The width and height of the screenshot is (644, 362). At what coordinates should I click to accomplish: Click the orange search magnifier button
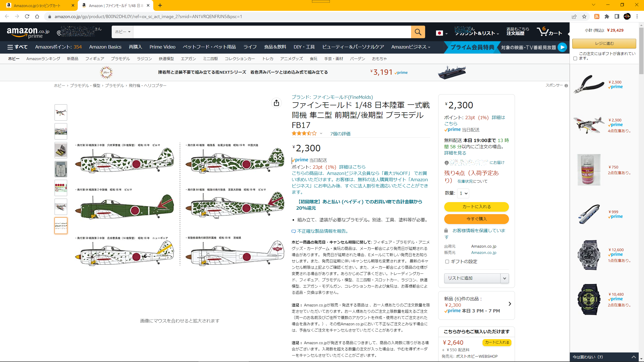[x=418, y=32]
